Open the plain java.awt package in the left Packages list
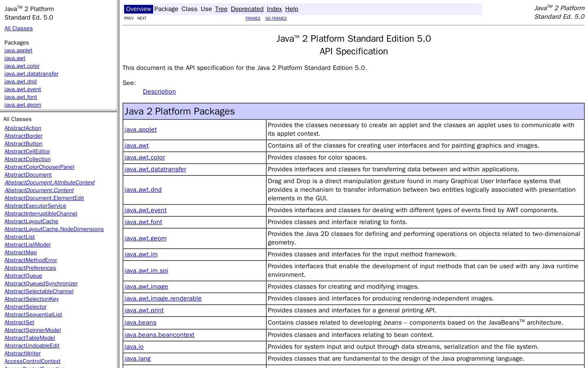The width and height of the screenshot is (588, 368). [15, 58]
